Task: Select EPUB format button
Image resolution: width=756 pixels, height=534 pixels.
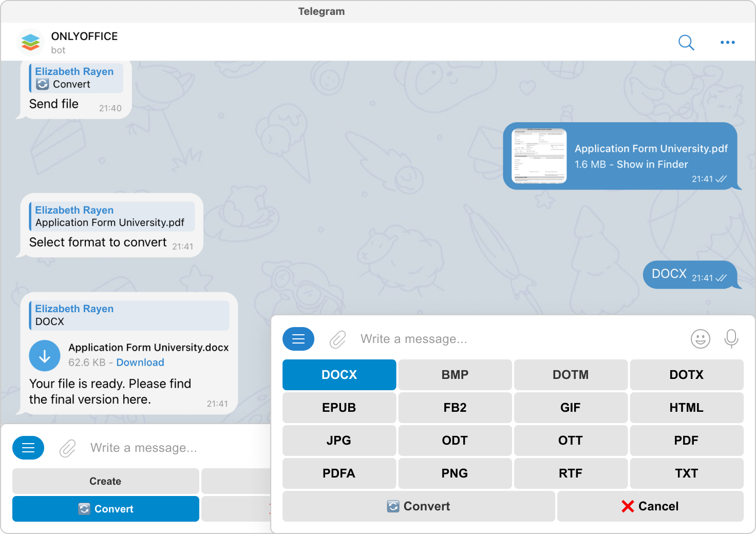Action: pyautogui.click(x=339, y=408)
